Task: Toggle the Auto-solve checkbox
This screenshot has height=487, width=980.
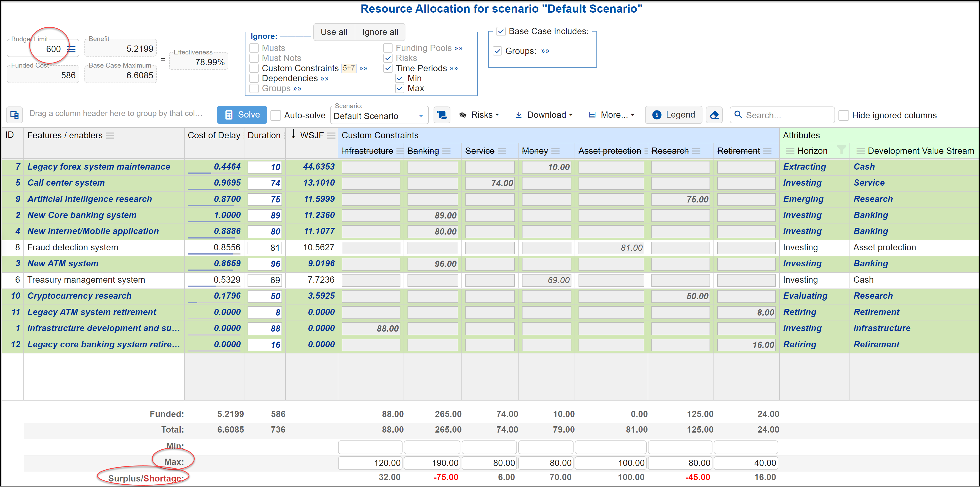Action: (275, 115)
